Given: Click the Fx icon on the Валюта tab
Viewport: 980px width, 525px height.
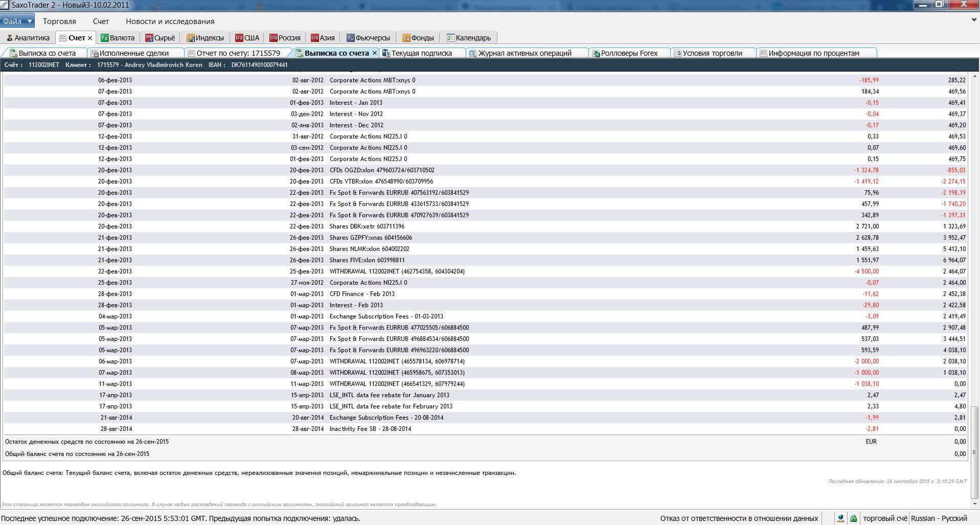Looking at the screenshot, I should point(105,38).
